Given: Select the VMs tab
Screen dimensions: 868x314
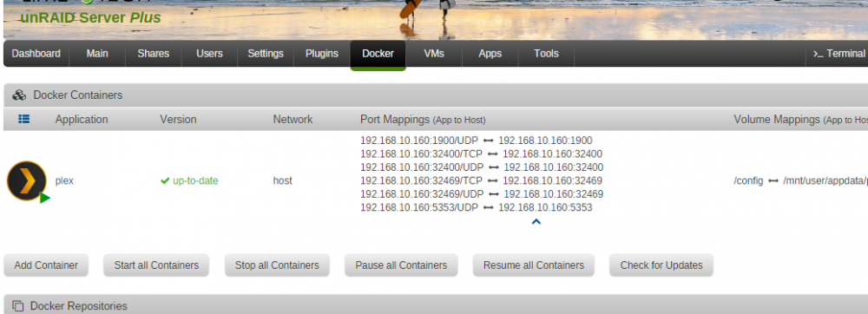Looking at the screenshot, I should [434, 54].
